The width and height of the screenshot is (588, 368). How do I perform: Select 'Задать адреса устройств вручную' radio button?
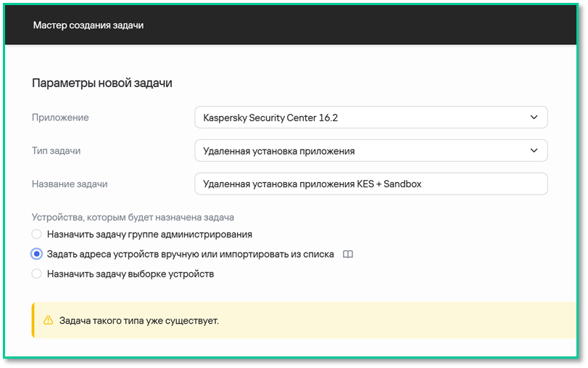coord(36,254)
